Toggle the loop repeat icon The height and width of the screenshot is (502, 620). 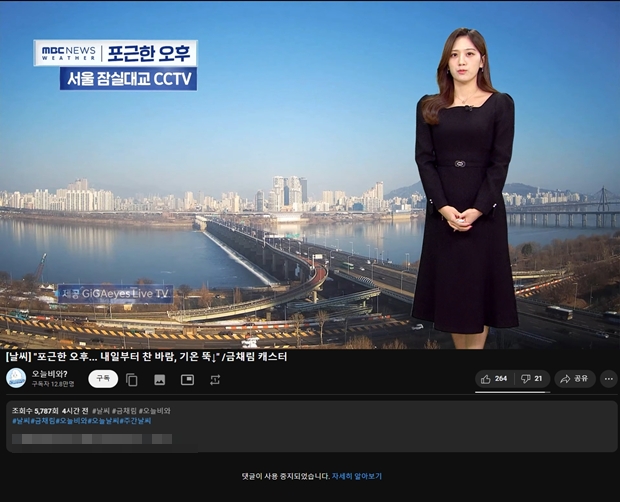(215, 380)
